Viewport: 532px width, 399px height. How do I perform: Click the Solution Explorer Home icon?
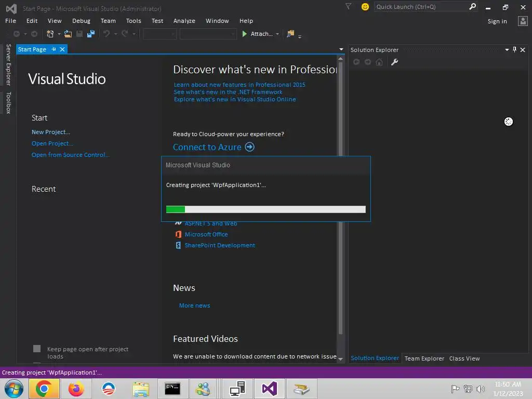(379, 62)
